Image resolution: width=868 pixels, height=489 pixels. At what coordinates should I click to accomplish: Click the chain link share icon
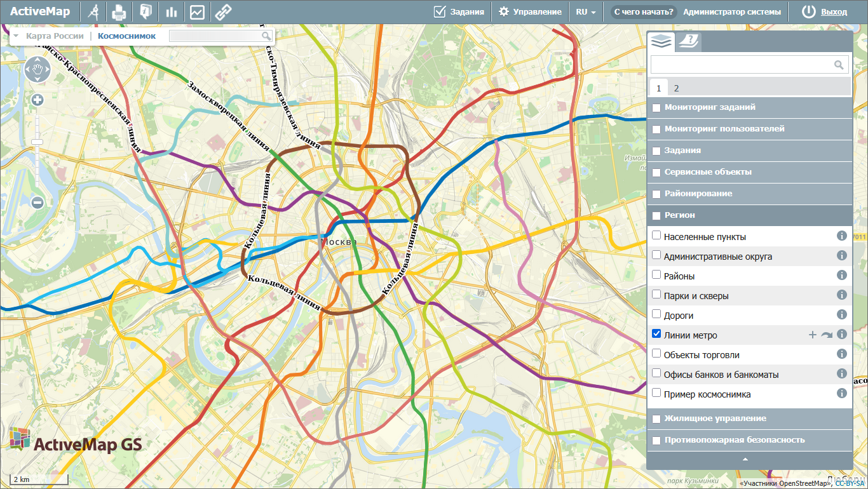[x=222, y=12]
